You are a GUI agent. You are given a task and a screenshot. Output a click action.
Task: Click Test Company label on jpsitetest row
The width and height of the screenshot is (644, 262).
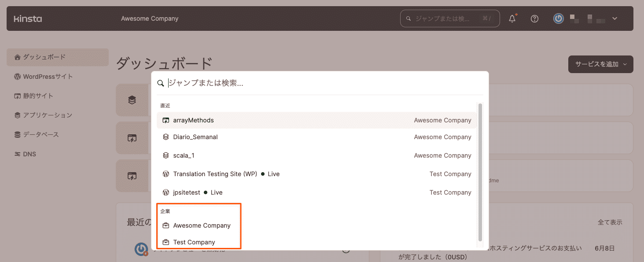point(450,192)
